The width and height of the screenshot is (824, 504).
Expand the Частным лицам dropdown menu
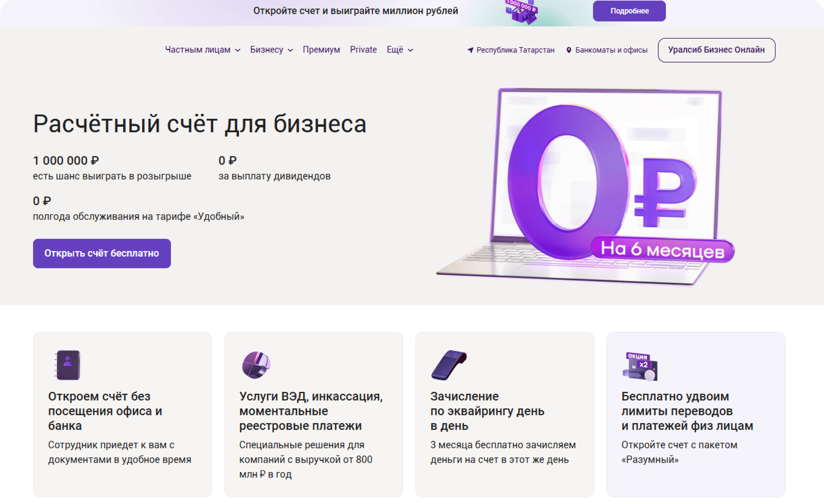[202, 50]
